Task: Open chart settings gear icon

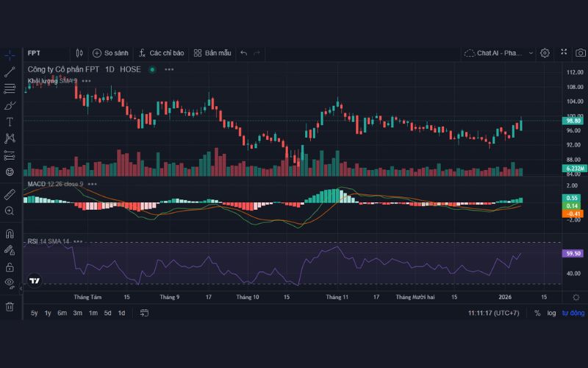Action: [545, 53]
